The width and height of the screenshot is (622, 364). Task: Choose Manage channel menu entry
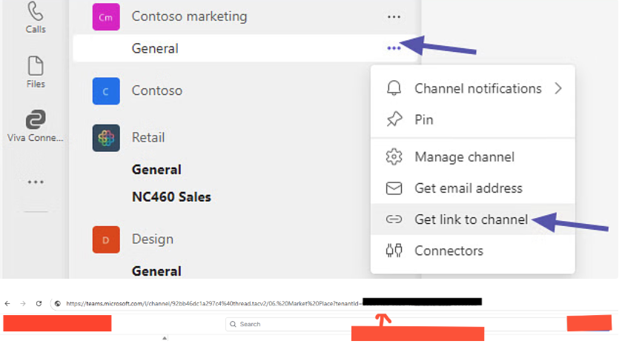point(473,156)
